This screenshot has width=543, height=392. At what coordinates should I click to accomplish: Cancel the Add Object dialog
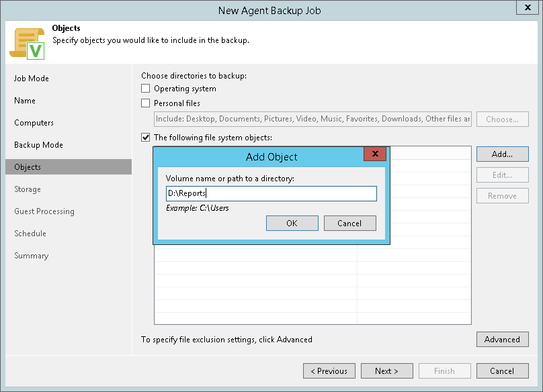click(x=349, y=223)
